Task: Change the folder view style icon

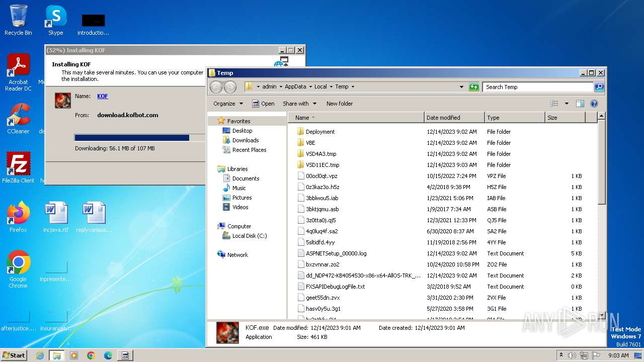Action: tap(554, 104)
